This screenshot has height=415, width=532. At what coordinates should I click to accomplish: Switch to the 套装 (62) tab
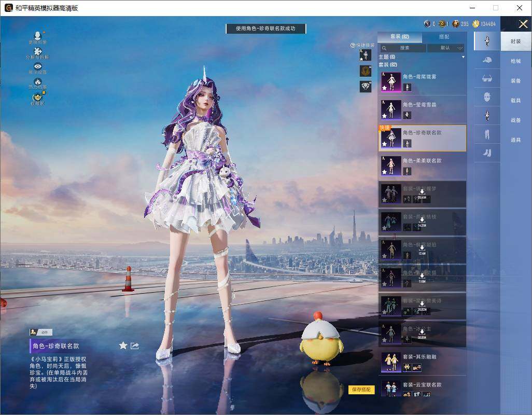click(x=400, y=37)
